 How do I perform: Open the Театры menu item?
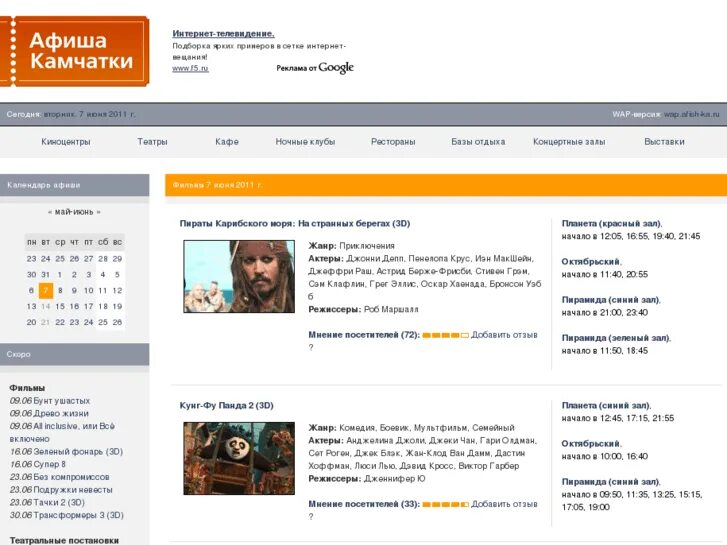pos(152,141)
